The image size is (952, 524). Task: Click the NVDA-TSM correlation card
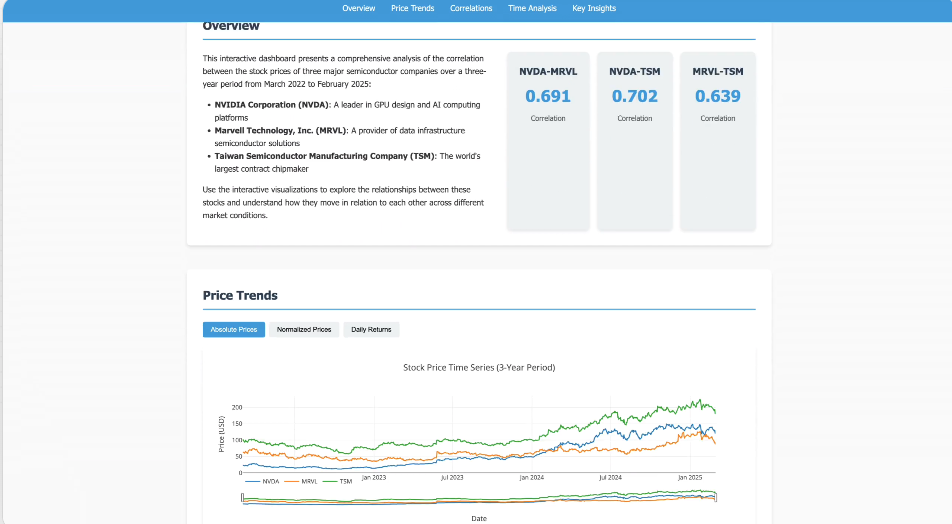tap(634, 141)
